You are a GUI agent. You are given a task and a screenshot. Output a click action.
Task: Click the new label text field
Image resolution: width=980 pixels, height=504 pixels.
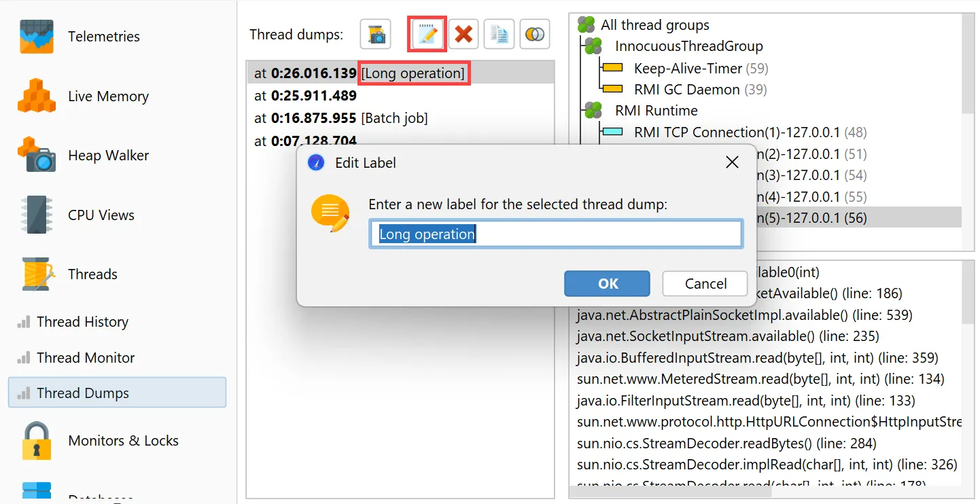tap(556, 234)
